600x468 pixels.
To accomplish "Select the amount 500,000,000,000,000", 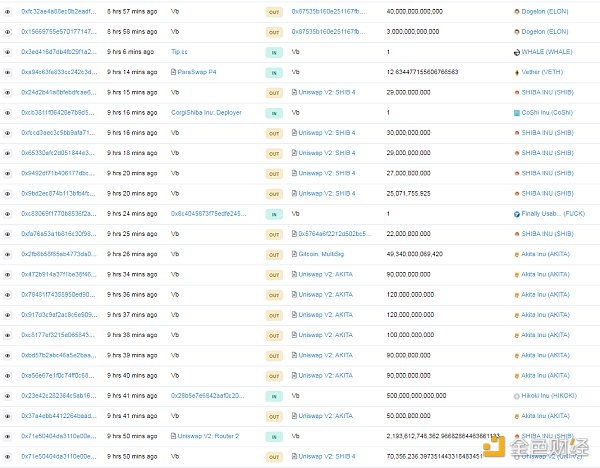I will click(416, 396).
